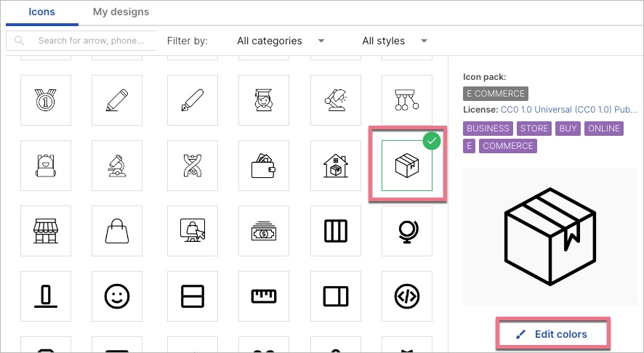Deselect the checked package box icon
Viewport: 644px width, 353px height.
(x=406, y=166)
